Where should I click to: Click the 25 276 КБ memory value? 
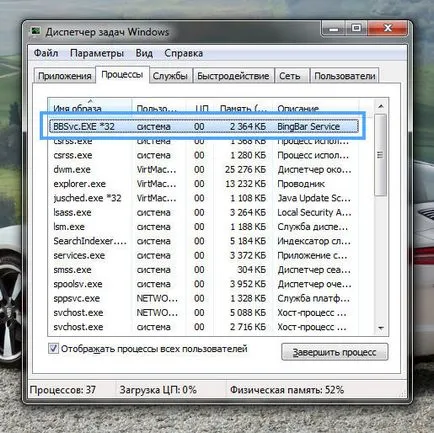click(245, 169)
